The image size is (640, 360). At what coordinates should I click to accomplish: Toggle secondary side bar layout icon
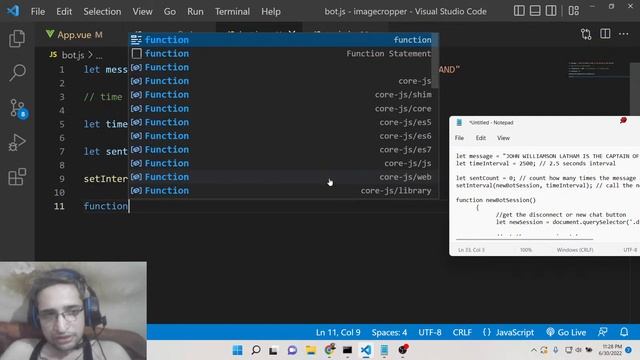tap(551, 11)
